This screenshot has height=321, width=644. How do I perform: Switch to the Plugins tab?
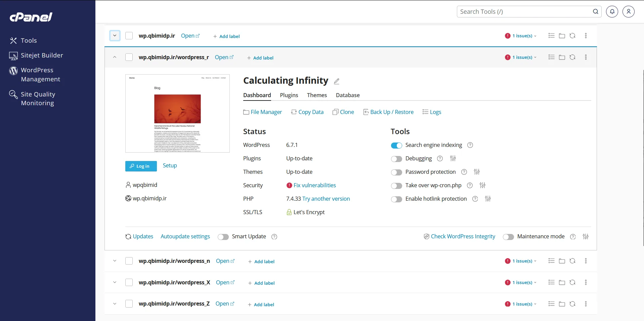tap(289, 95)
